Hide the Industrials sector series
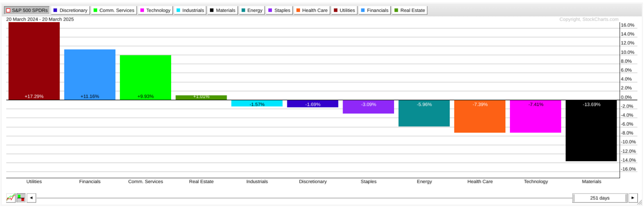 190,10
